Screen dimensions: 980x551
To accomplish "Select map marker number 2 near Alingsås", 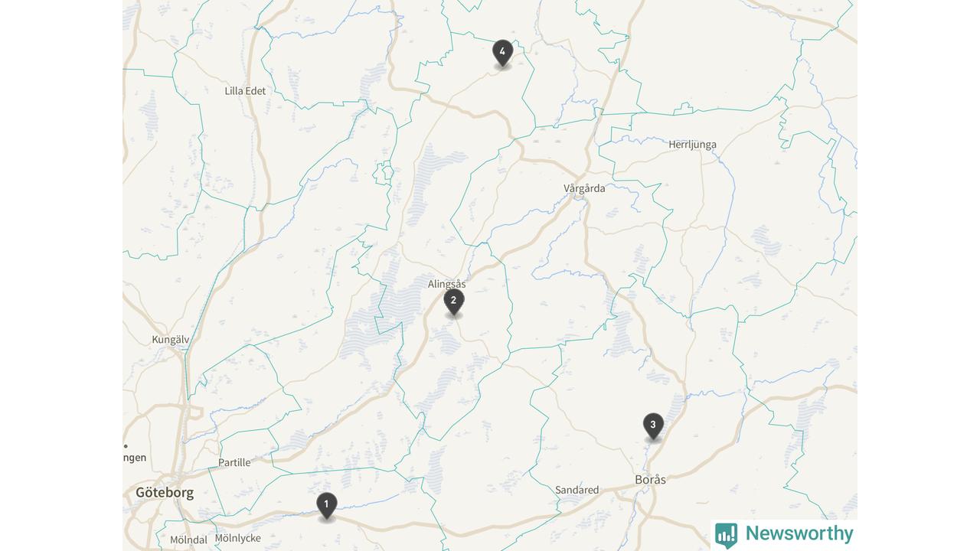I will click(x=453, y=302).
